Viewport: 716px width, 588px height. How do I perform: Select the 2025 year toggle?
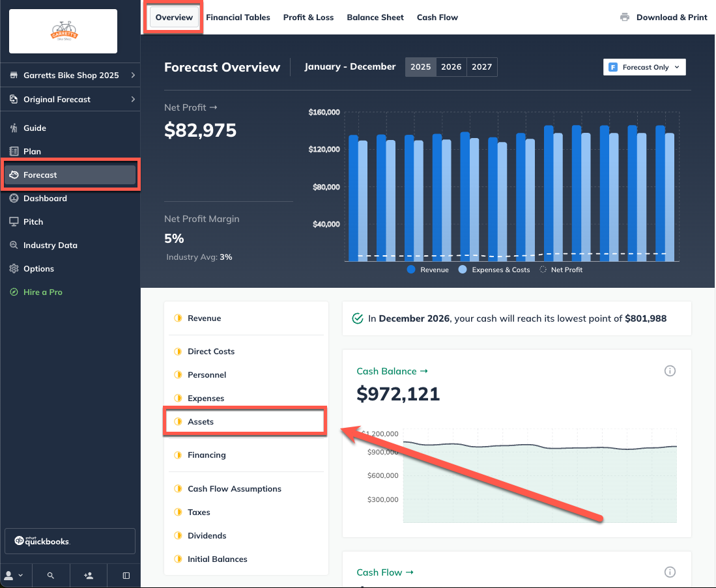pos(421,67)
